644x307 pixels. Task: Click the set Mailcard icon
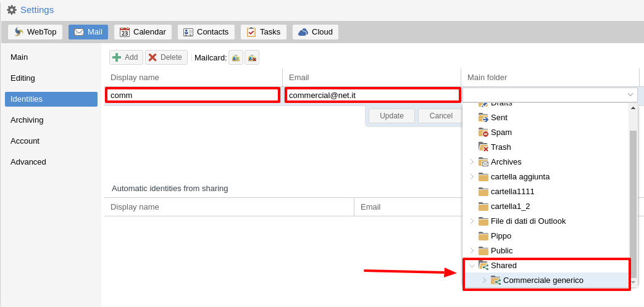(236, 58)
